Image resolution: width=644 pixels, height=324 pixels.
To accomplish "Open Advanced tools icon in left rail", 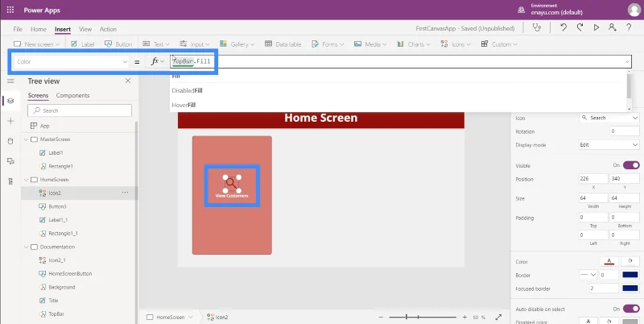I will pyautogui.click(x=10, y=181).
